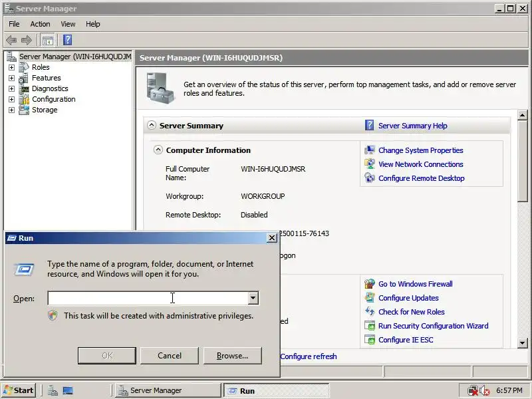Click the Diagnostics icon in tree
The image size is (532, 399).
point(24,88)
